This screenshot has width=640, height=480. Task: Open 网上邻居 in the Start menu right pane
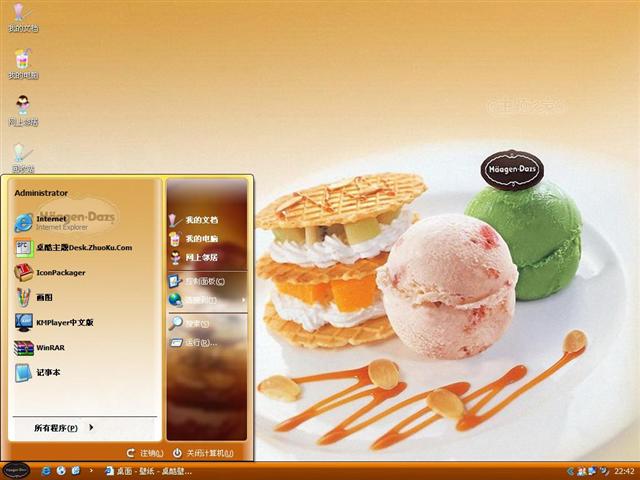coord(193,258)
